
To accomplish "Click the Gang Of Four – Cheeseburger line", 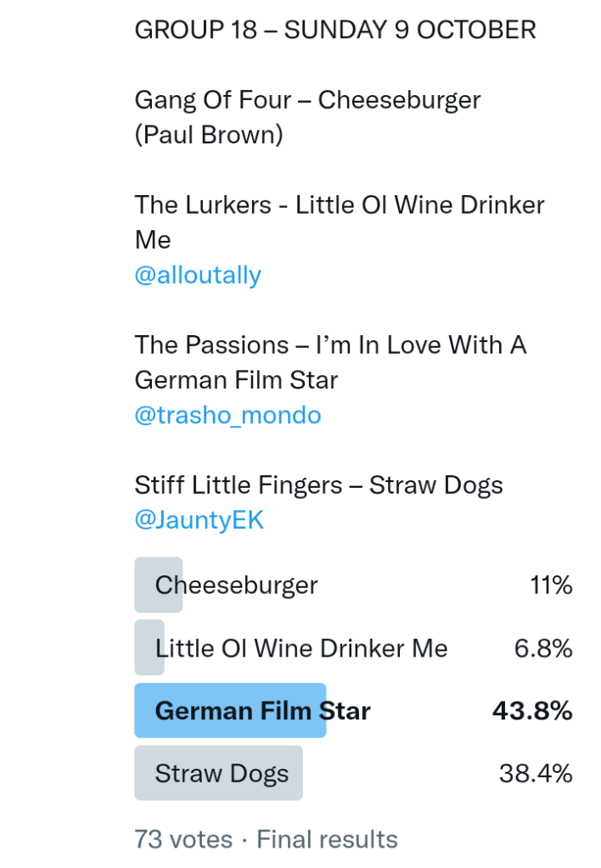I will tap(307, 100).
